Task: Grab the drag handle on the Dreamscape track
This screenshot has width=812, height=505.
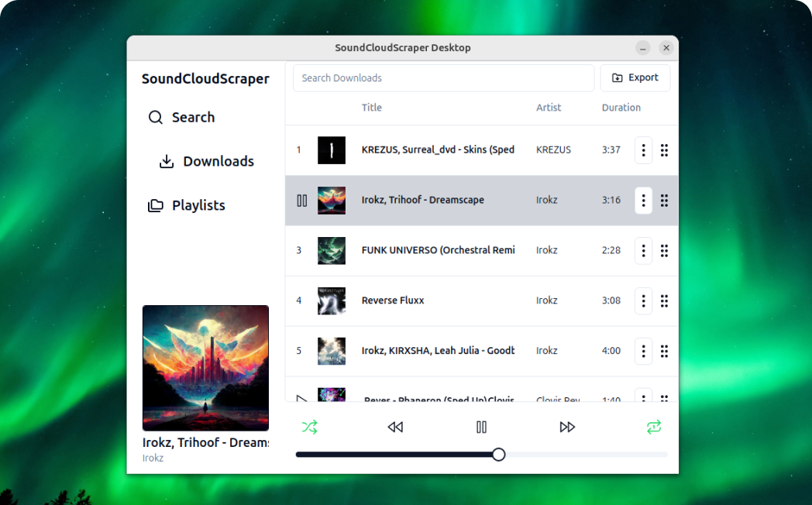Action: tap(664, 200)
